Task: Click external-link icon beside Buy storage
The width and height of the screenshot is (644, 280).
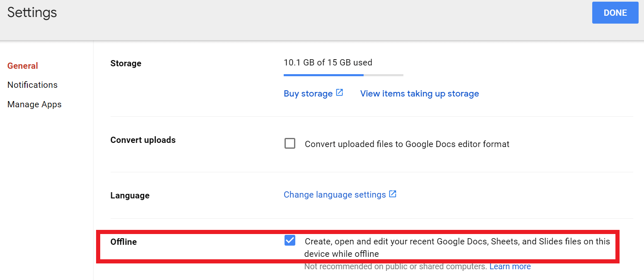Action: (339, 93)
